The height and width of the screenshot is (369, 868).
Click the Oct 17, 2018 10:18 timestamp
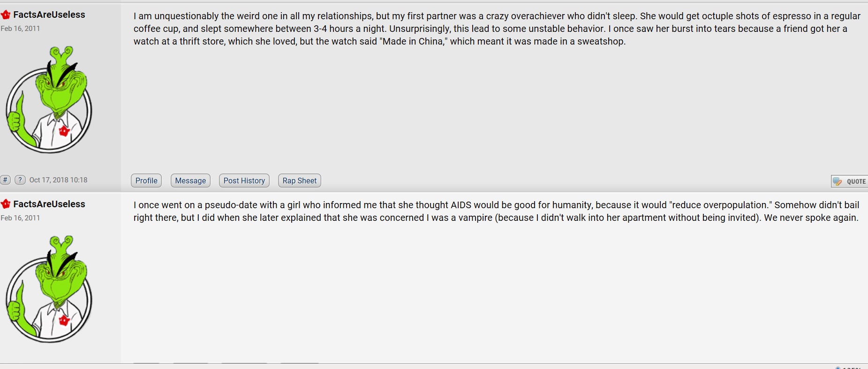click(58, 180)
